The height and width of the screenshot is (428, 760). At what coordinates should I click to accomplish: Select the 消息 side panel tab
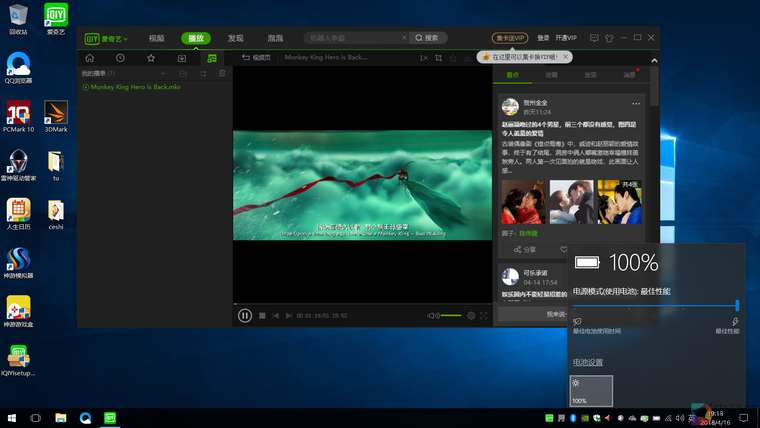pos(629,75)
